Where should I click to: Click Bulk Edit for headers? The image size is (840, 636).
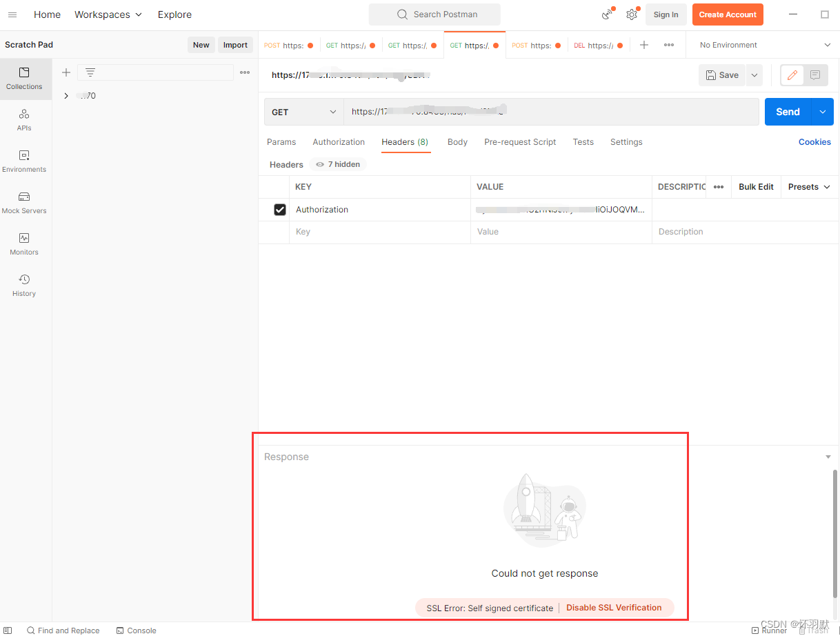(x=756, y=187)
